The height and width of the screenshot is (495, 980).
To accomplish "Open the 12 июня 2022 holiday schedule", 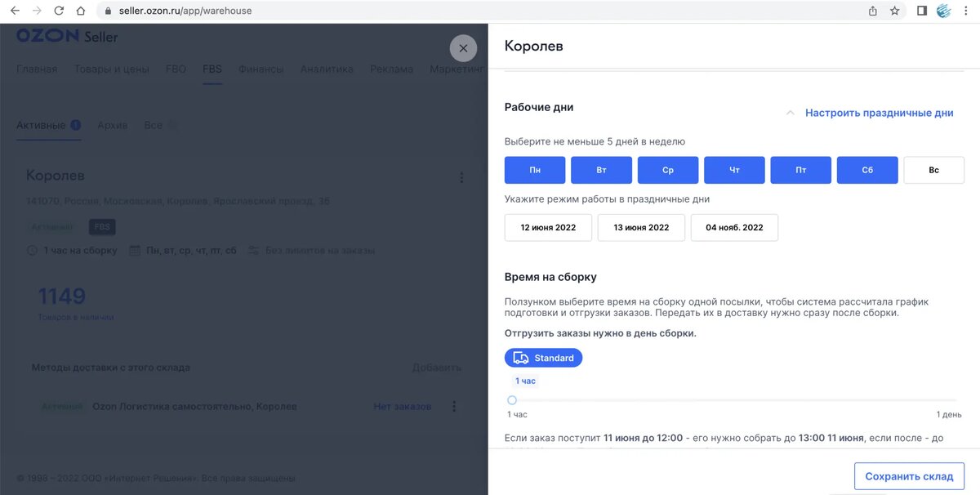I will coord(548,227).
